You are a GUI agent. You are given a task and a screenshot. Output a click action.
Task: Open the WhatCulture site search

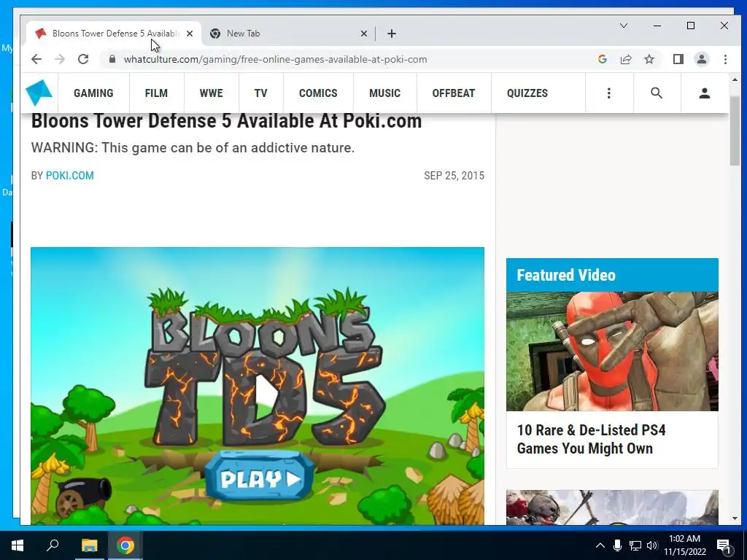(x=657, y=93)
